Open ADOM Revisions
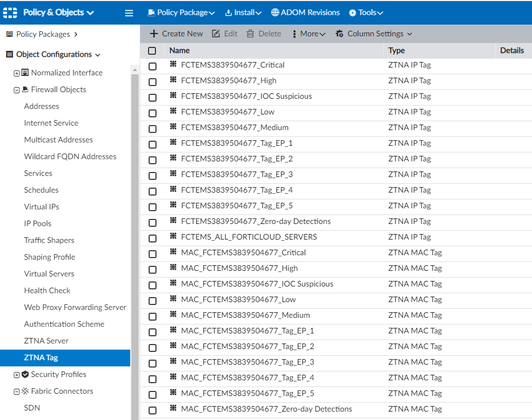532x420 pixels. pyautogui.click(x=305, y=12)
